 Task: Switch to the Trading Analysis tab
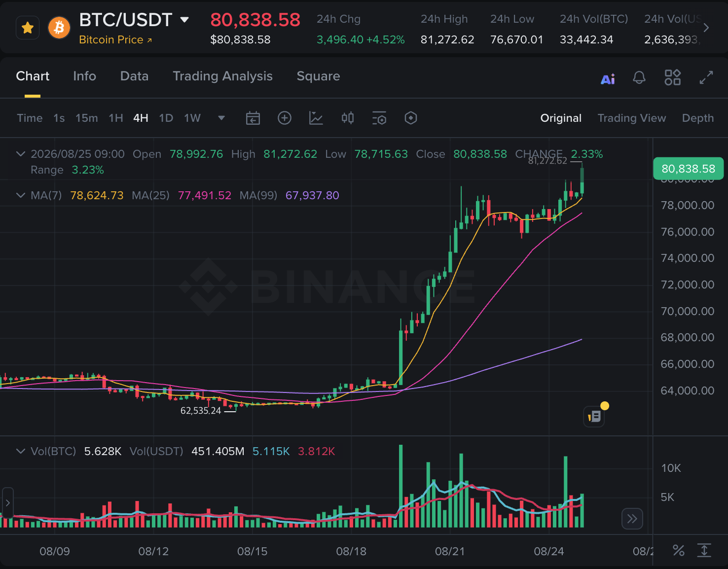(x=222, y=76)
